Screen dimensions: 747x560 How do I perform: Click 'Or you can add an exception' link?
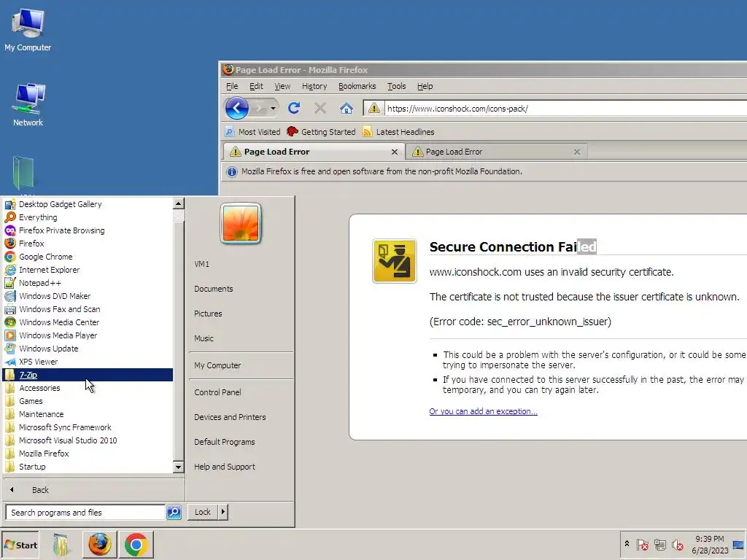[483, 411]
